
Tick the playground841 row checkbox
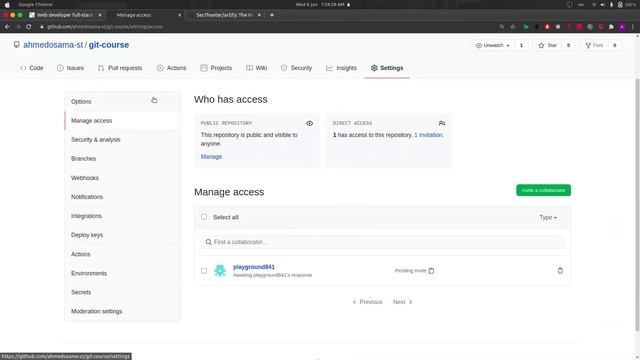(x=204, y=271)
